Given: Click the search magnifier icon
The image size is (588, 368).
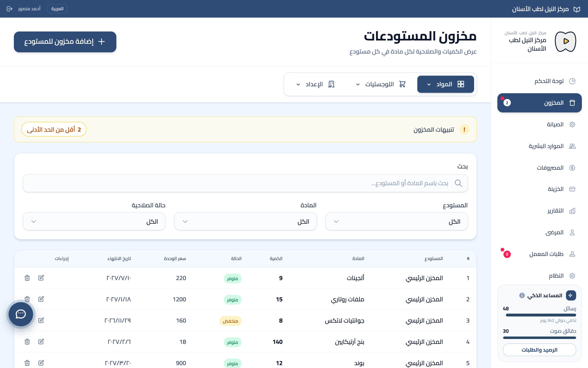Looking at the screenshot, I should point(458,183).
